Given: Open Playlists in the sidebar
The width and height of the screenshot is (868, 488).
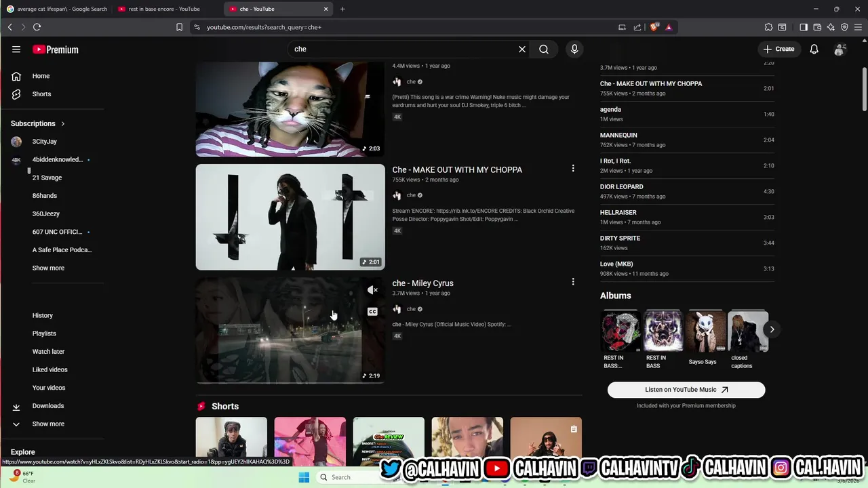Looking at the screenshot, I should pos(44,333).
